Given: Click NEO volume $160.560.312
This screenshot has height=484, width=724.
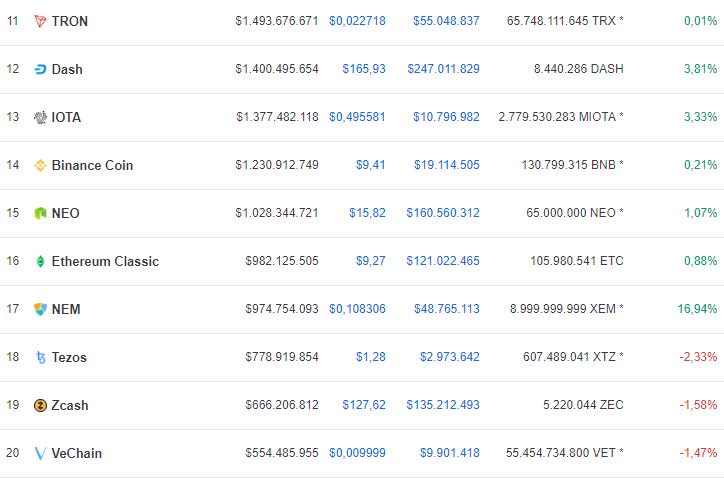Looking at the screenshot, I should coord(443,213).
